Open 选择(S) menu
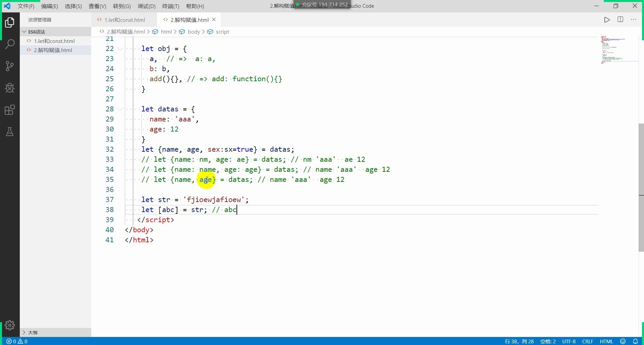 coord(73,6)
